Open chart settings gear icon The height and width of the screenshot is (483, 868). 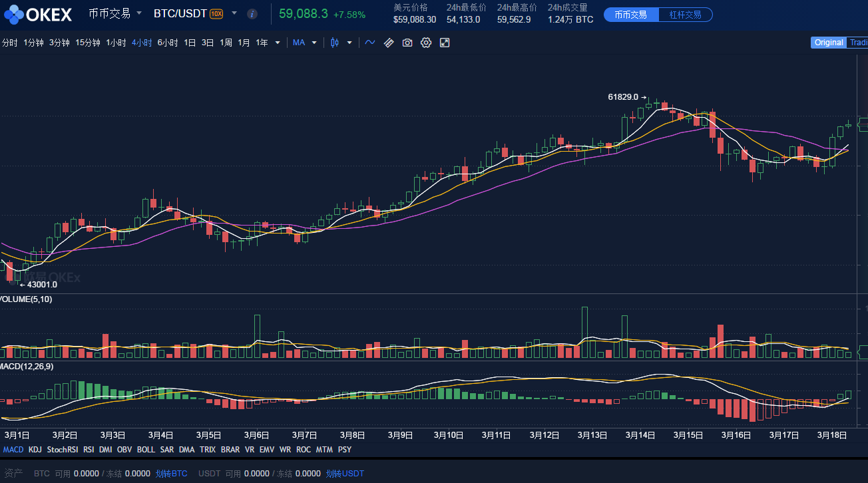426,43
